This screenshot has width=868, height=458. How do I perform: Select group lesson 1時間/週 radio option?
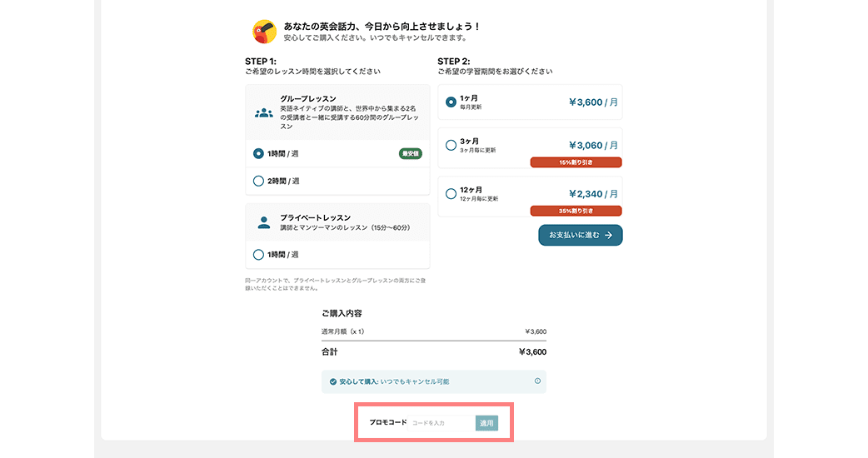(x=258, y=154)
